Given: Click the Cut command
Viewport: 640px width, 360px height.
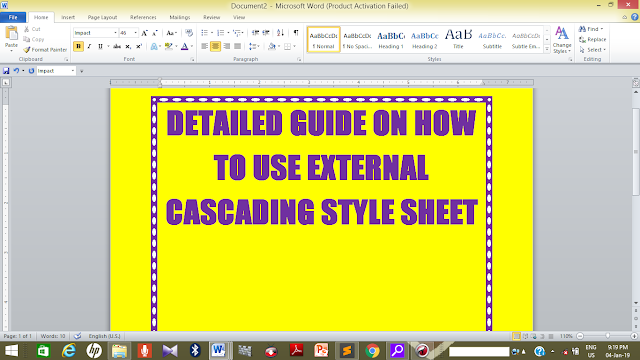Looking at the screenshot, I should coord(32,29).
